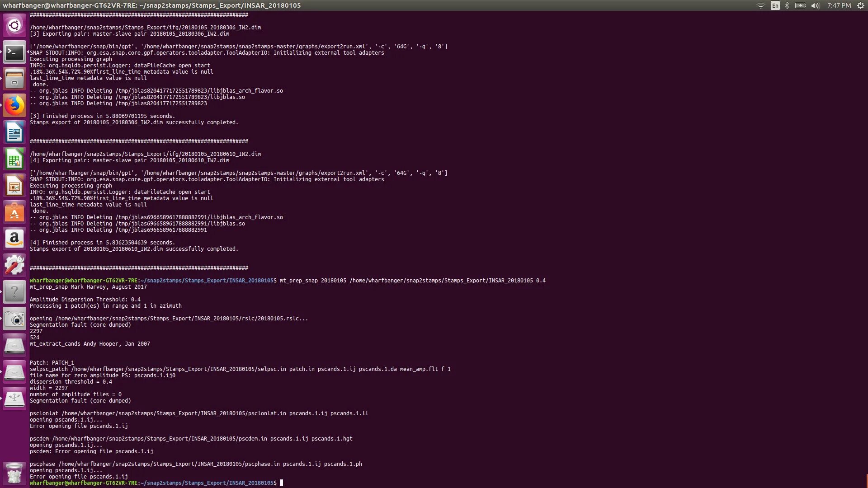
Task: Open the sound volume menu
Action: tap(815, 5)
